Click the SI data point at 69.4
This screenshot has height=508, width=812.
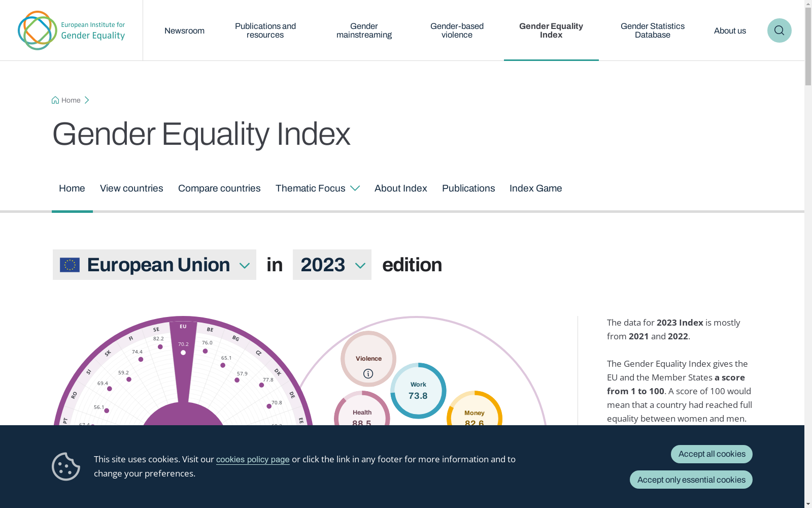click(110, 389)
